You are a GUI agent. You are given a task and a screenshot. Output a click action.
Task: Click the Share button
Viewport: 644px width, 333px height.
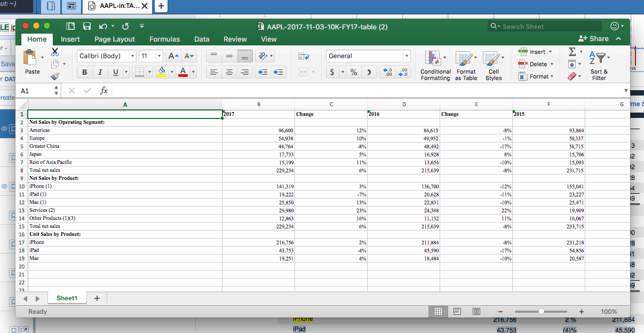point(593,38)
